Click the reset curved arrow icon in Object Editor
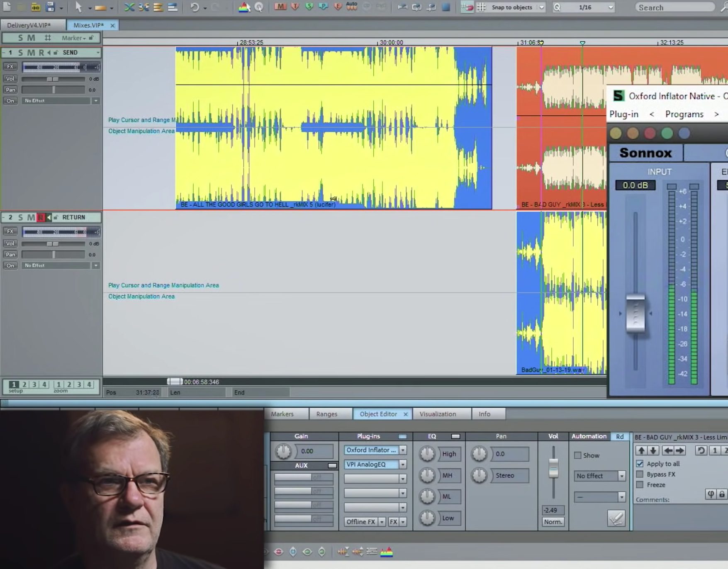 click(701, 450)
